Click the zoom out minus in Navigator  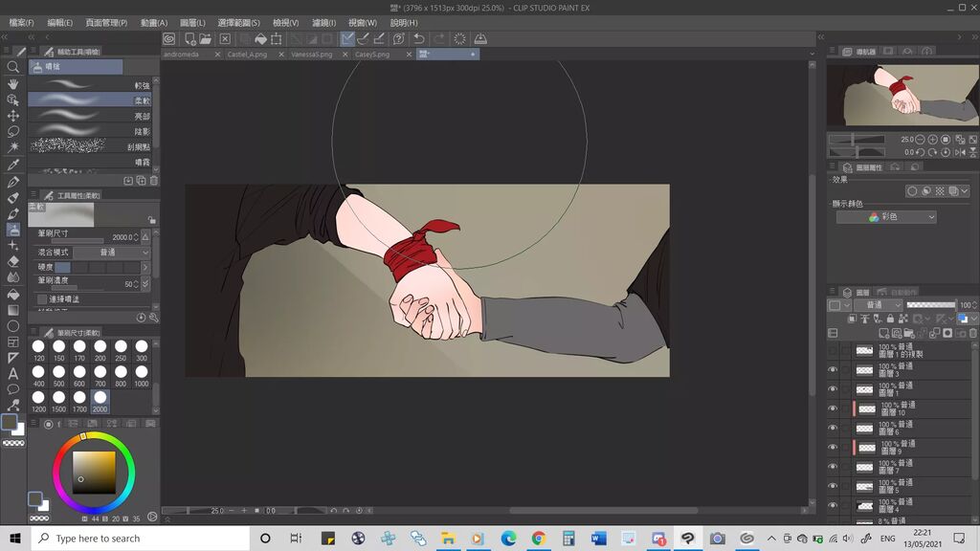[x=920, y=140]
